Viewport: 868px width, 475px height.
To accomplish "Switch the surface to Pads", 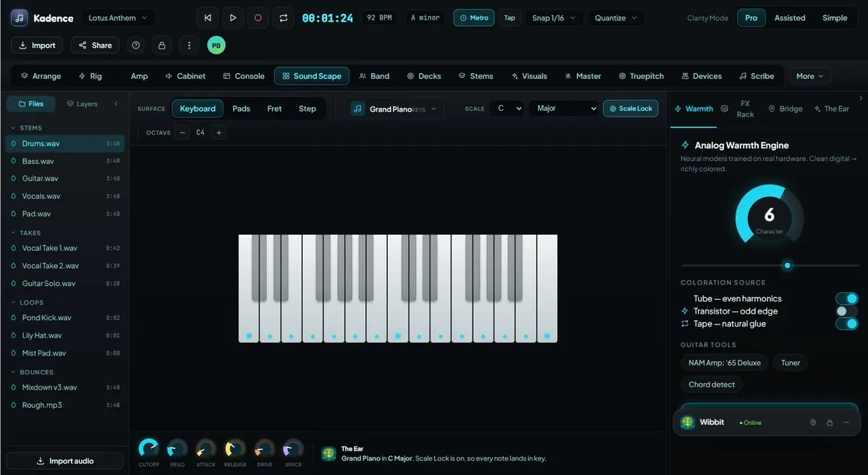I will (x=242, y=109).
